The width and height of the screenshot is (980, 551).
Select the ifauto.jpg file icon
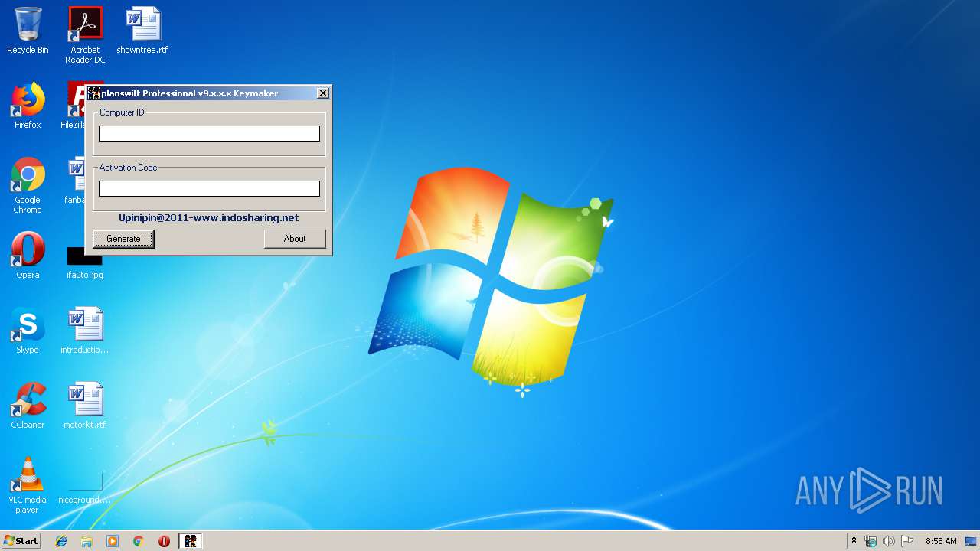coord(85,262)
